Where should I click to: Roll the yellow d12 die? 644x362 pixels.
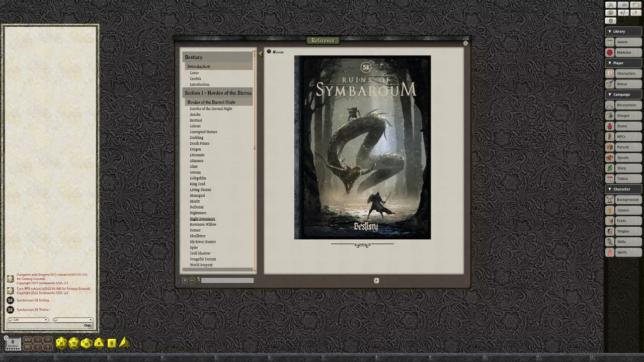pos(74,343)
